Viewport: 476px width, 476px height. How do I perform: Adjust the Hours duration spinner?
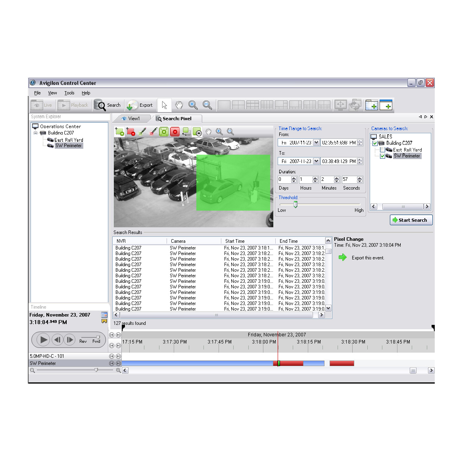(315, 180)
